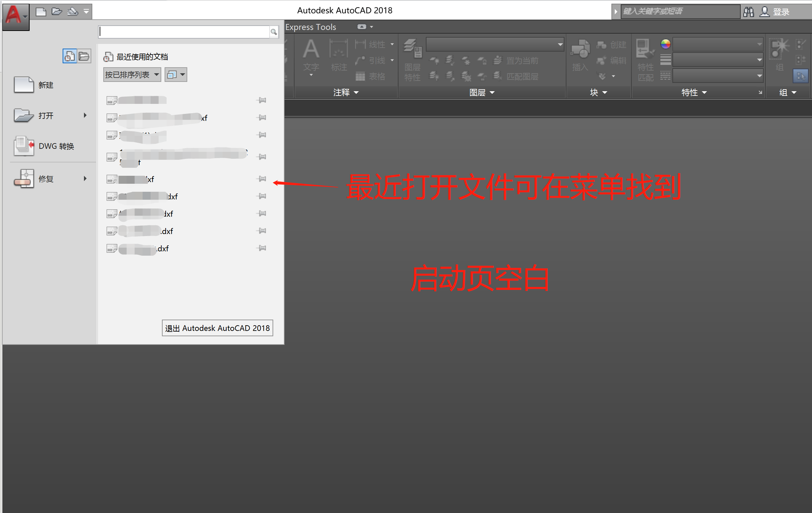Expand the 组 panel title
The width and height of the screenshot is (812, 513).
pyautogui.click(x=788, y=93)
